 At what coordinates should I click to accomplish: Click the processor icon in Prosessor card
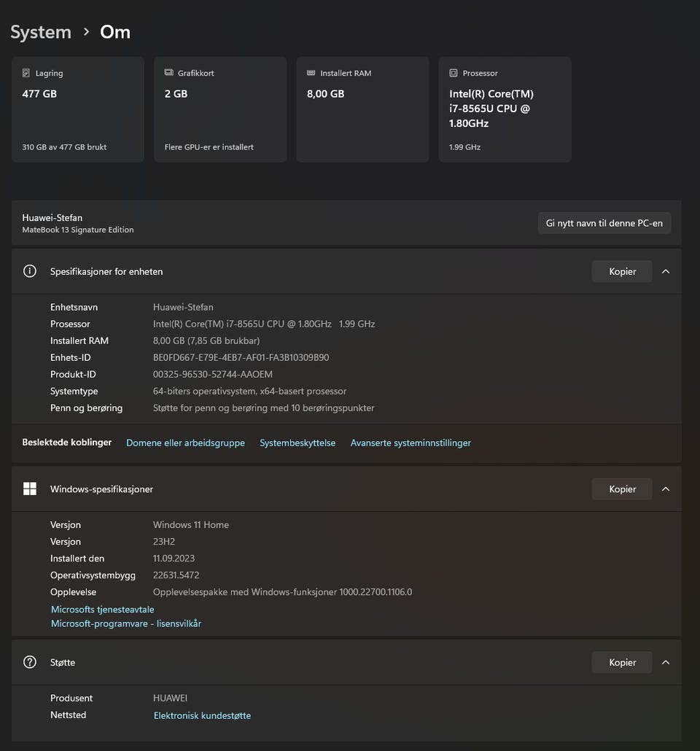pos(454,73)
